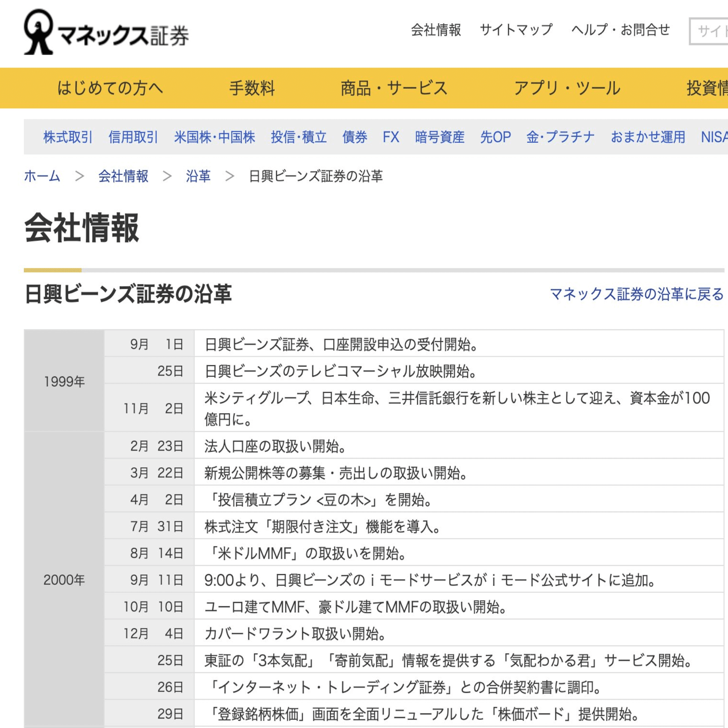Open 投信・積立
Viewport: 728px width, 728px height.
298,137
